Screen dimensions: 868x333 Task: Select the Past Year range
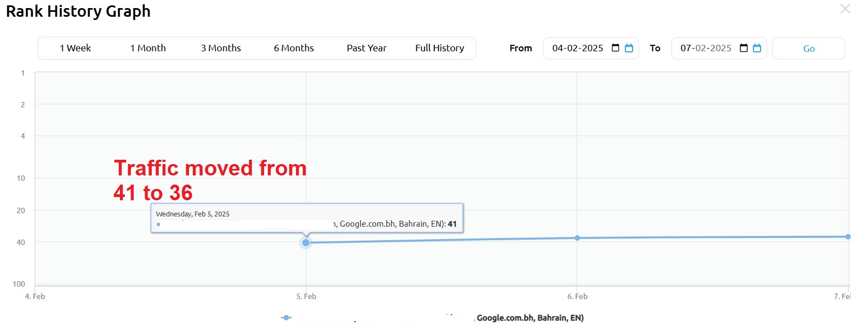pyautogui.click(x=367, y=48)
